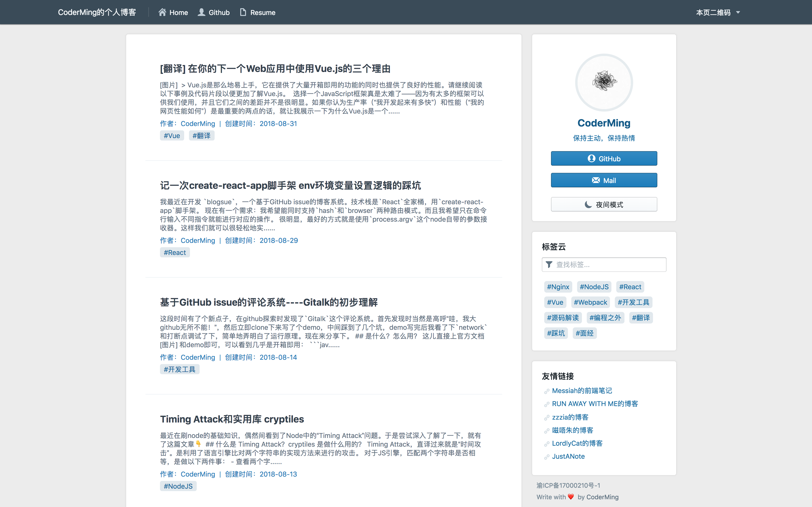This screenshot has width=812, height=507.
Task: Open the Timing Attack和实用库 cryptiles post
Action: coord(232,419)
